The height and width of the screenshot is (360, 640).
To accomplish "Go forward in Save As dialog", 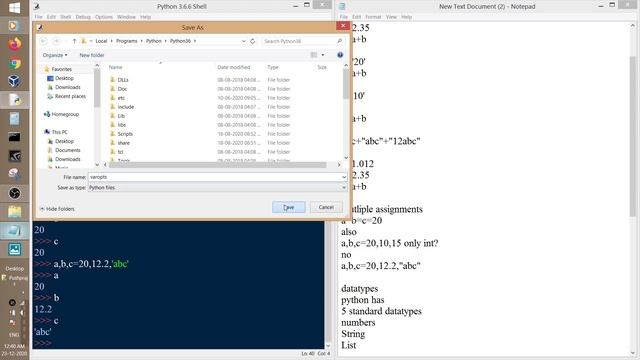I will [x=57, y=41].
